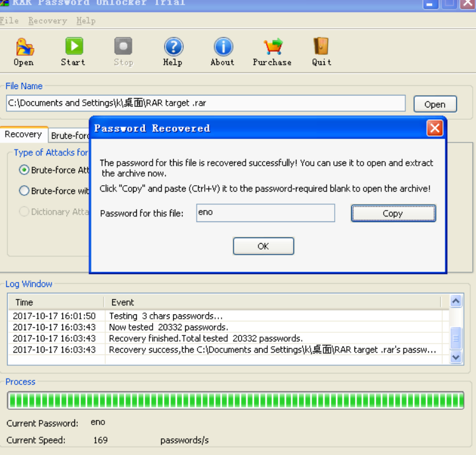The width and height of the screenshot is (476, 455).
Task: Switch to the Recovery tab
Action: [x=24, y=134]
